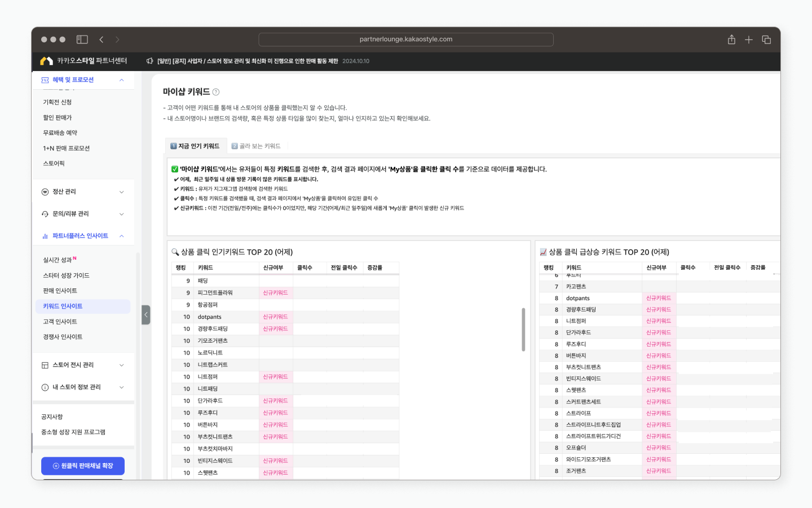Click the 혜택 및 프로모션 coupon icon
812x508 pixels.
coord(45,80)
